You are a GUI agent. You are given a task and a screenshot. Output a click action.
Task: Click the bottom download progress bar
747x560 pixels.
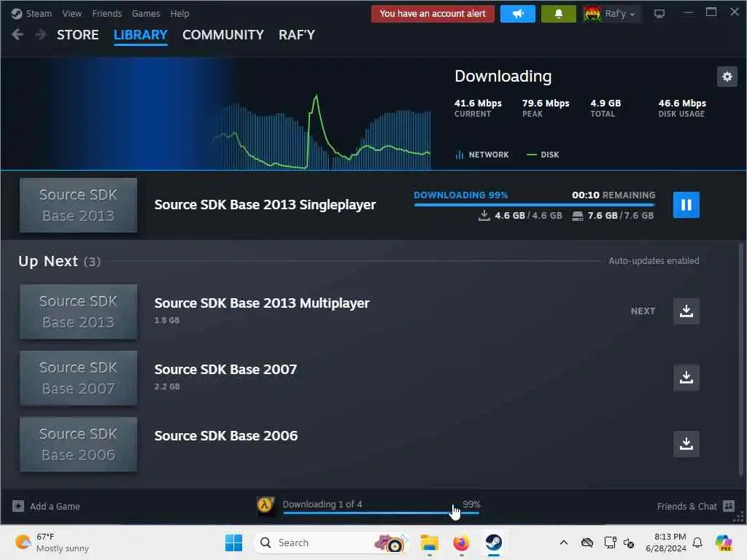point(381,513)
